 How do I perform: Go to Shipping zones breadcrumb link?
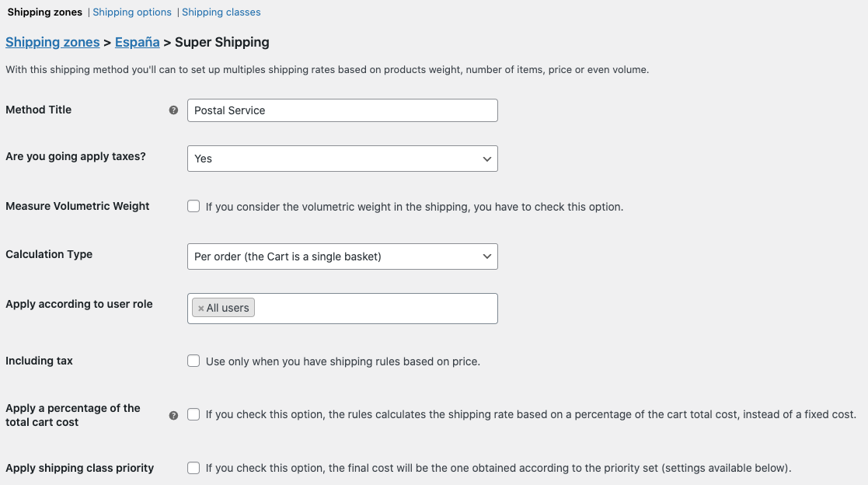pos(53,42)
